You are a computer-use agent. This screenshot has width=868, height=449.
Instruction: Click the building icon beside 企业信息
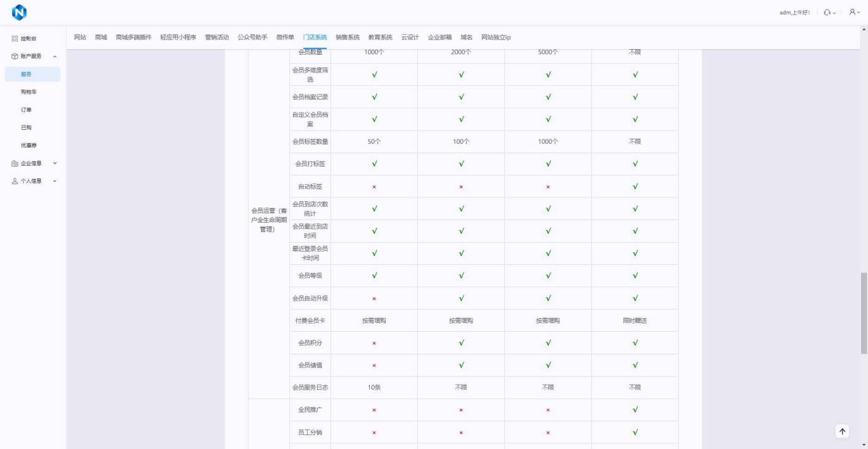[14, 163]
